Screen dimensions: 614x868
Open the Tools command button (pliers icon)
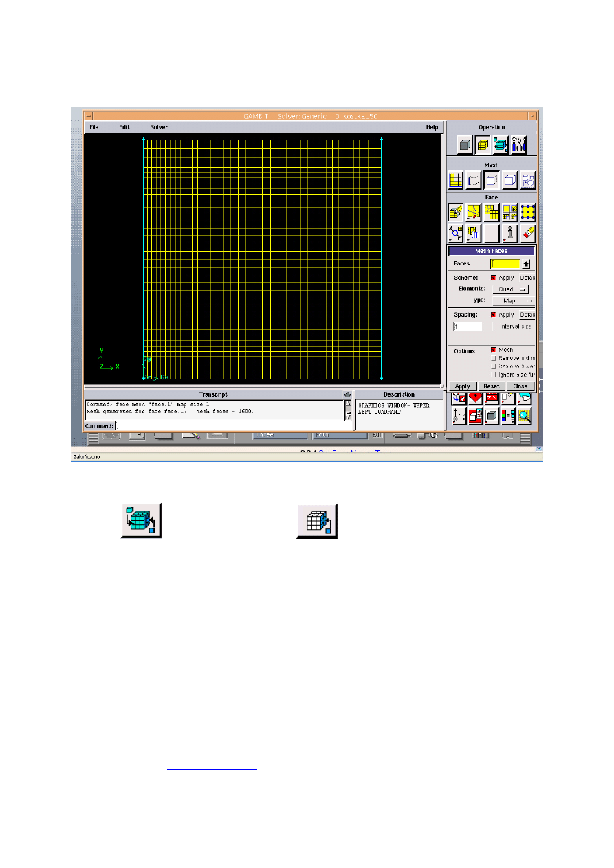[x=518, y=144]
